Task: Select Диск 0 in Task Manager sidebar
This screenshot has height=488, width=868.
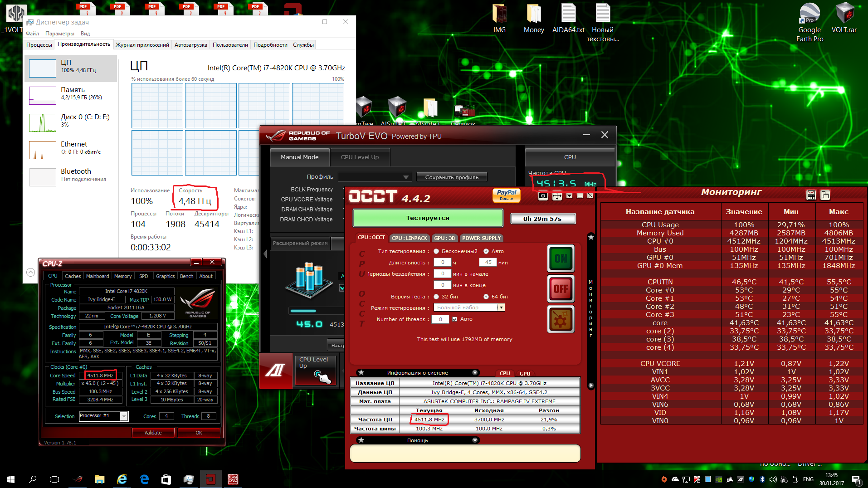Action: point(71,123)
